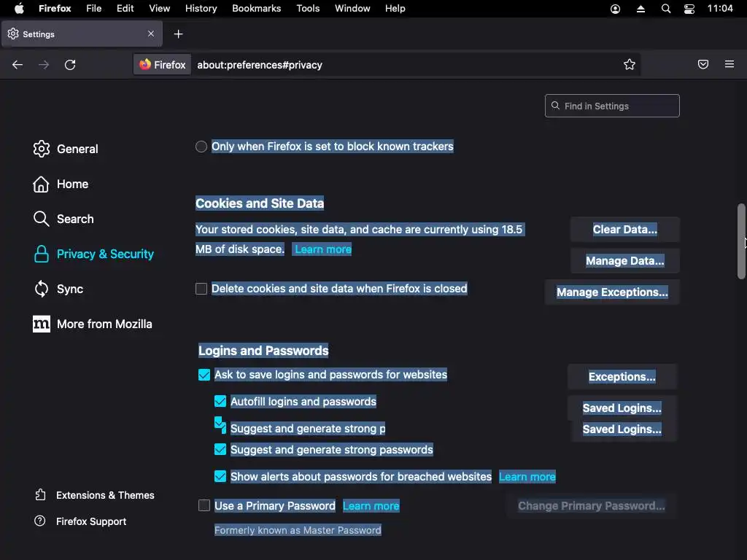This screenshot has height=560, width=747.
Task: Open the Bookmarks menu
Action: coord(256,9)
